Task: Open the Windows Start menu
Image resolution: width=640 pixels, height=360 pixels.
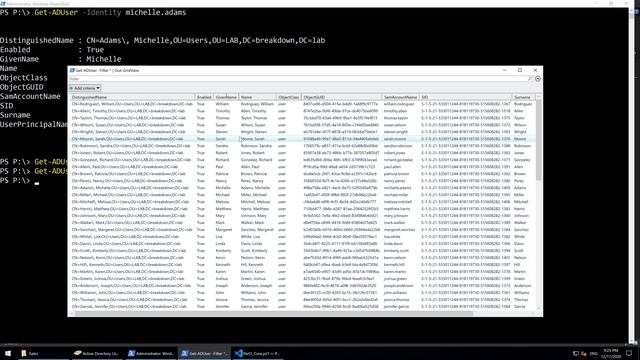Action: (8, 353)
